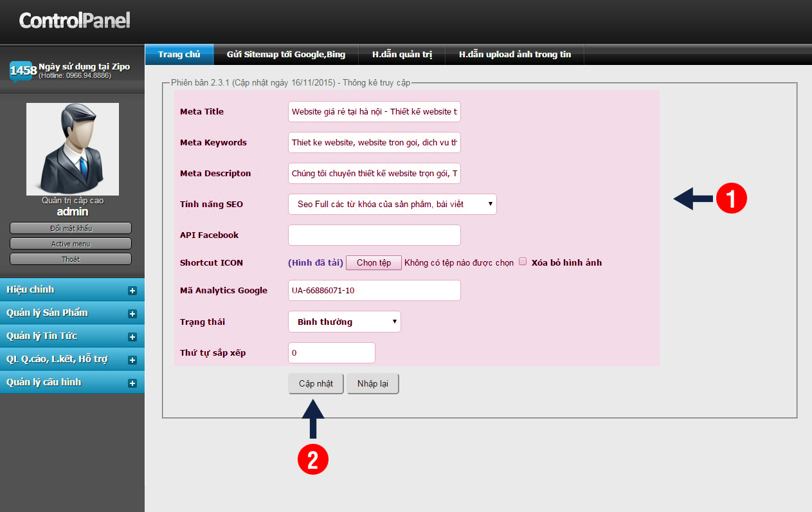Click the 1458 days speech bubble icon
Viewport: 812px width, 512px height.
[x=23, y=71]
